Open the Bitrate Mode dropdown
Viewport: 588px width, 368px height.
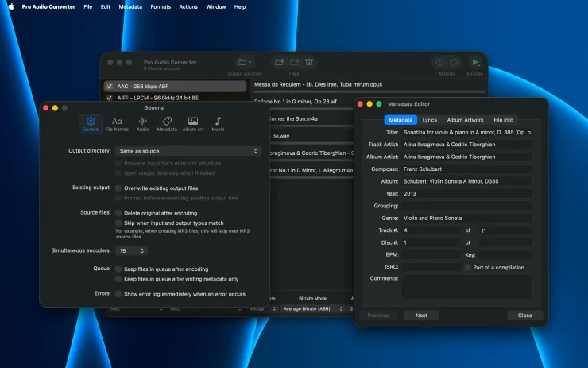(313, 308)
